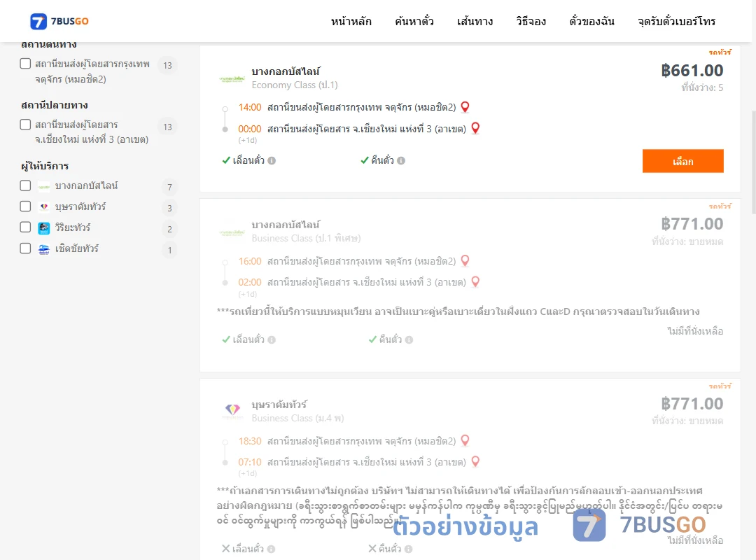The height and width of the screenshot is (560, 756).
Task: Click Economy Class (ป.1) label
Action: 295,85
